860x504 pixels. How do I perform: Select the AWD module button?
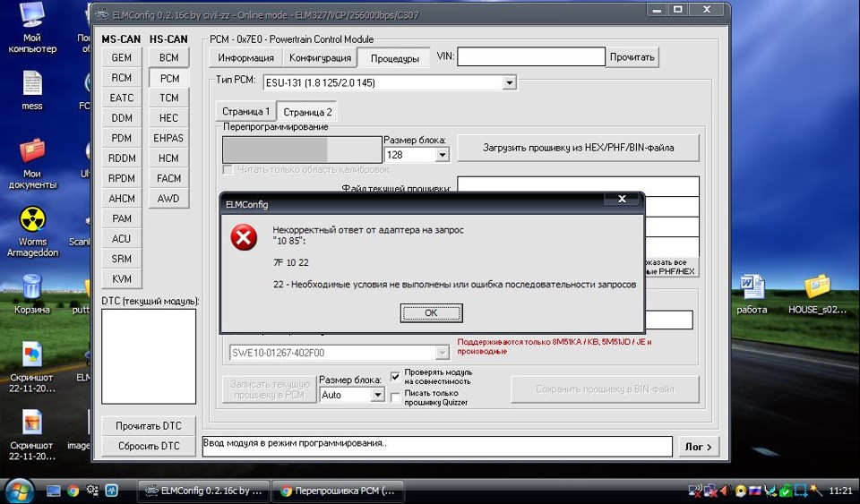pyautogui.click(x=169, y=199)
